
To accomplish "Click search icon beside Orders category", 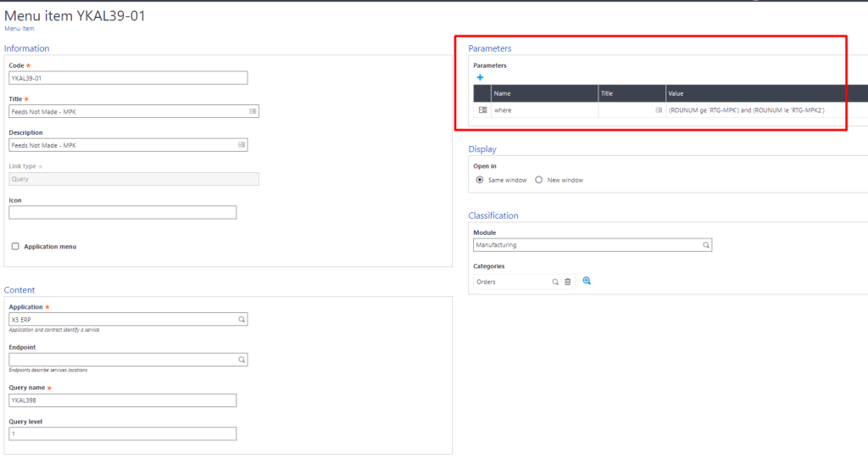I will pos(556,282).
